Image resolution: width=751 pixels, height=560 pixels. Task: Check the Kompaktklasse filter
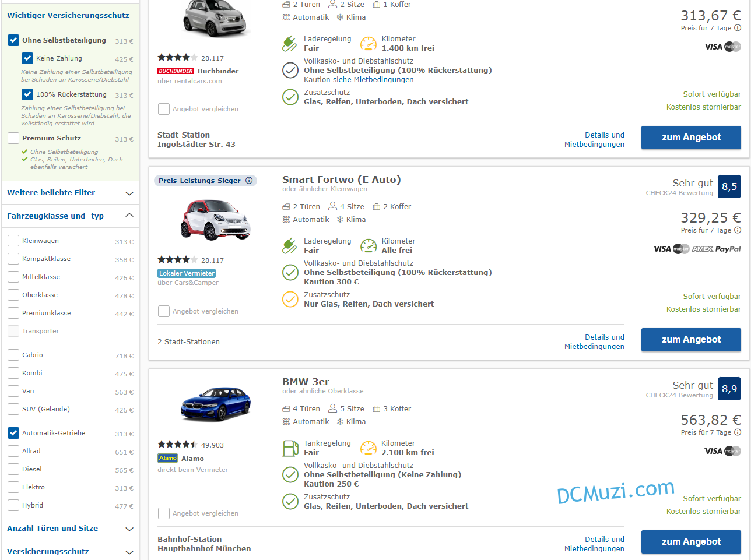[x=13, y=259]
